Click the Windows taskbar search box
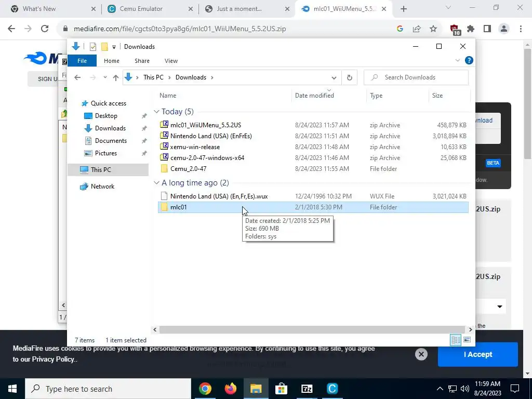532x399 pixels. click(109, 389)
